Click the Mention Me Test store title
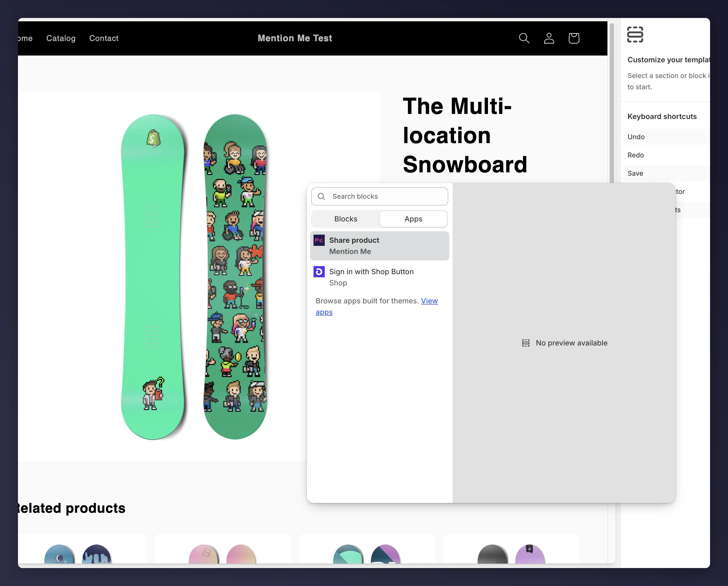The image size is (728, 586). tap(295, 38)
